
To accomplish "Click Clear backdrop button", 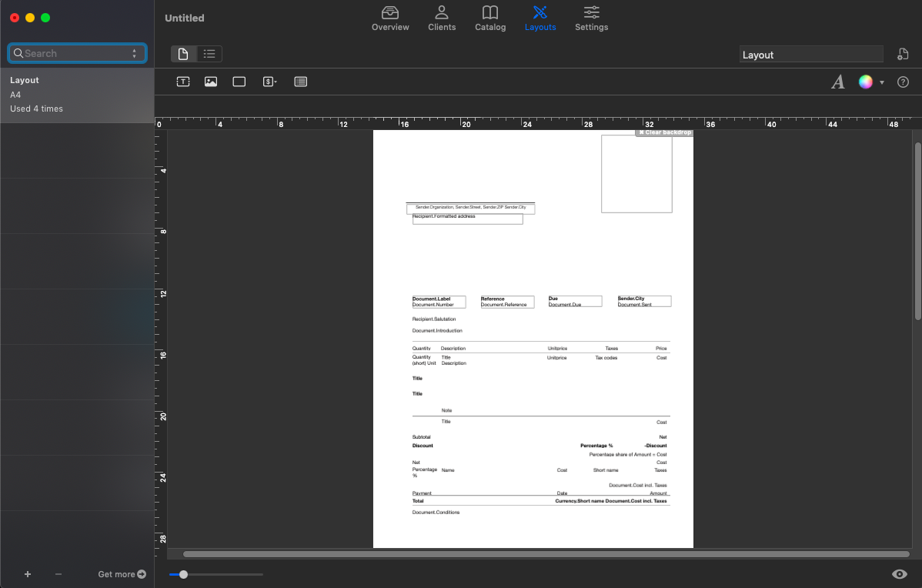I will click(x=664, y=132).
